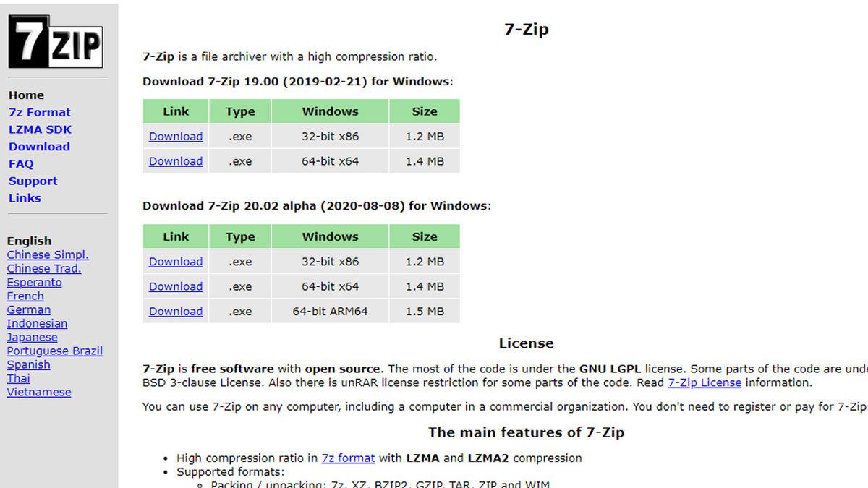
Task: Download 20.02 alpha 64-bit x64 installer
Action: click(x=176, y=286)
